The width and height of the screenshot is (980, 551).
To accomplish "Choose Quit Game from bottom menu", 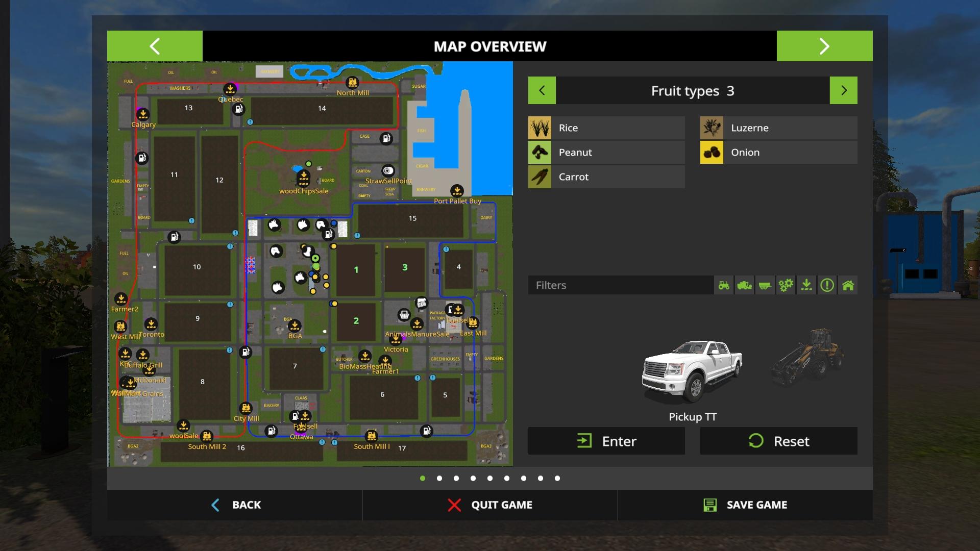I will [489, 505].
